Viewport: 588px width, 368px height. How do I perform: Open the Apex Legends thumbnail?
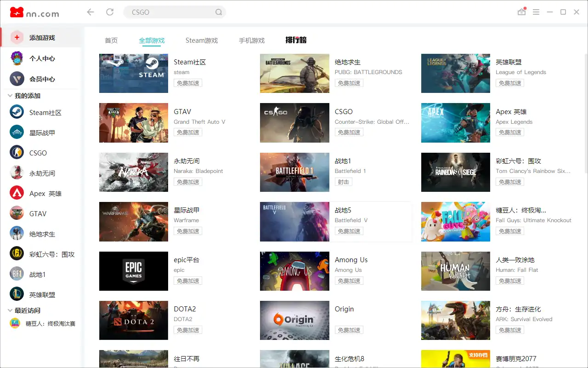[x=456, y=123]
